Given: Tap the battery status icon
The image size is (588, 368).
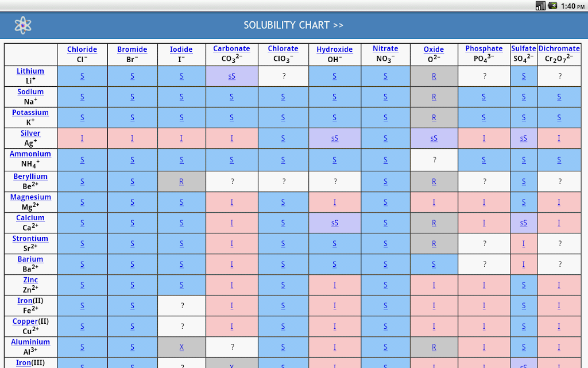Looking at the screenshot, I should 552,6.
